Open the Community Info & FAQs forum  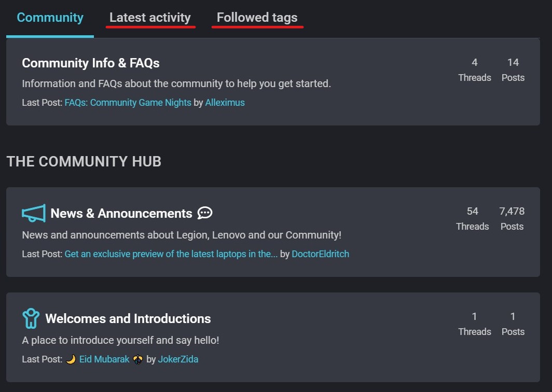coord(91,63)
